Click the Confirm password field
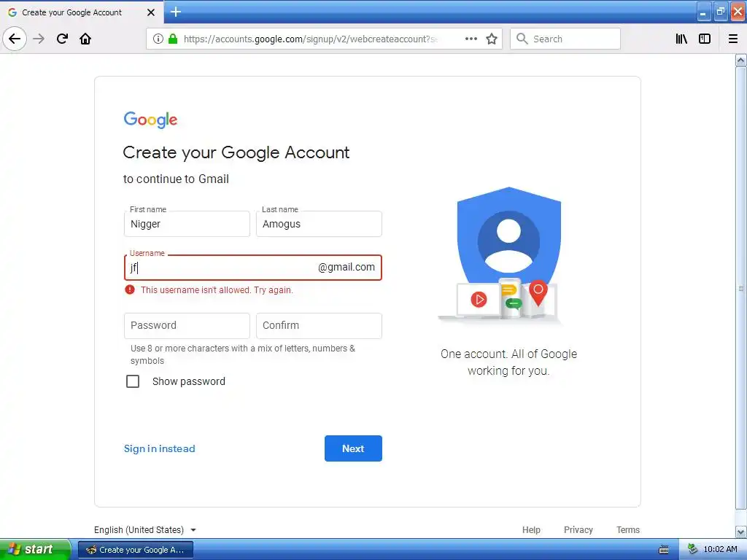This screenshot has height=560, width=747. pos(319,326)
